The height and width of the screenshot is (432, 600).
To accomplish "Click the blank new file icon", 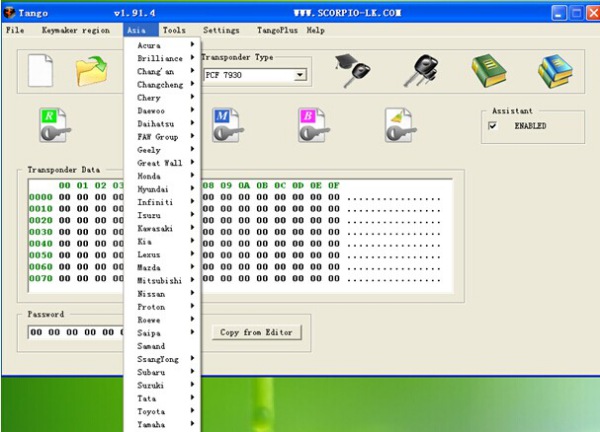I will coord(40,70).
